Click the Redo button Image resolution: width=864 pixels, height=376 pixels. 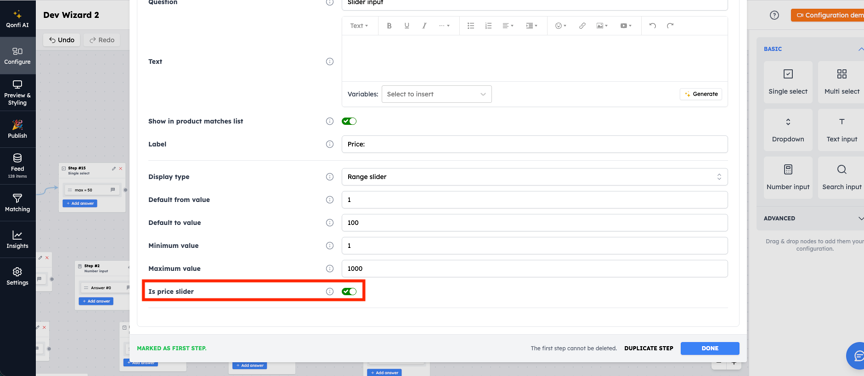[102, 40]
